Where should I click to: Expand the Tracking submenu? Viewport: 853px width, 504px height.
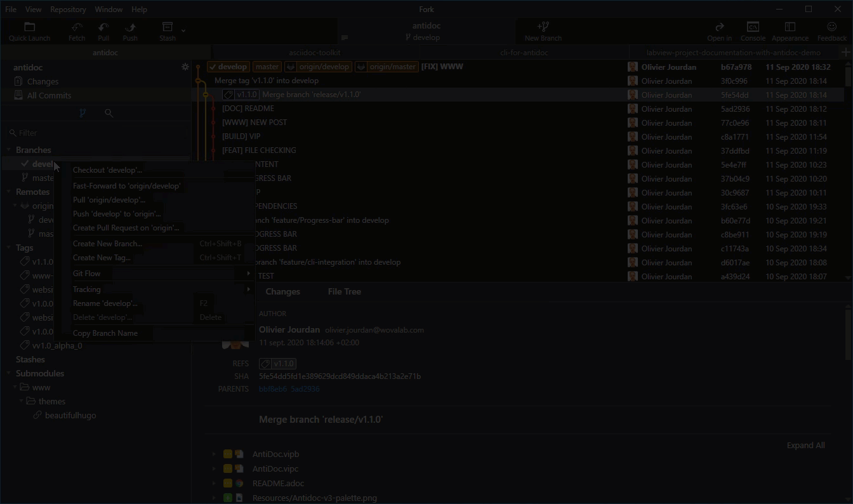pos(154,289)
